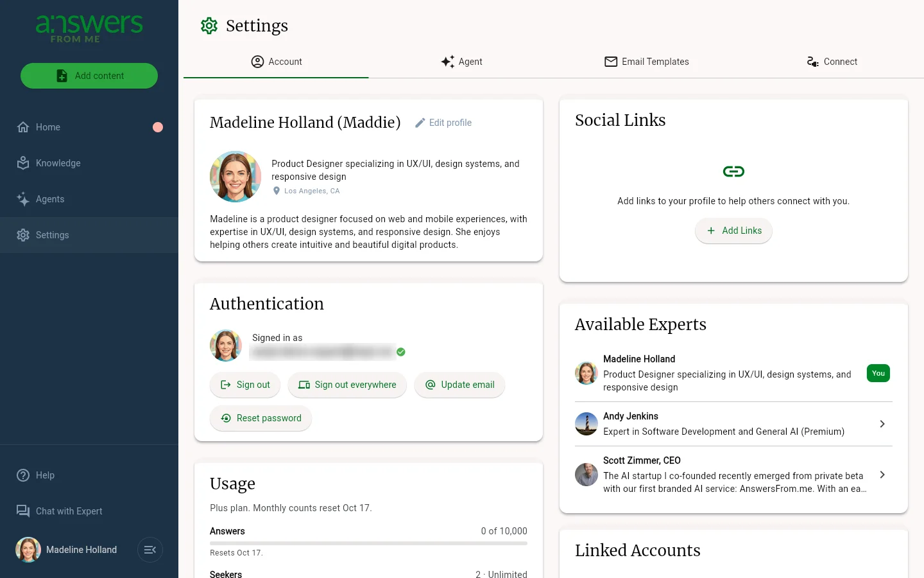Click the Sign out button
924x578 pixels.
(x=245, y=385)
